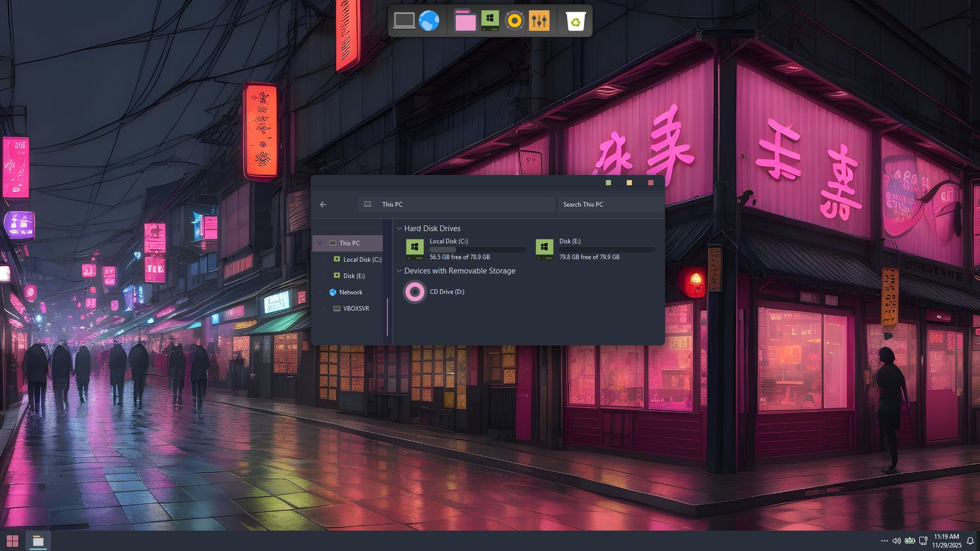
Task: Collapse the Hard Disk Drives group
Action: click(399, 229)
